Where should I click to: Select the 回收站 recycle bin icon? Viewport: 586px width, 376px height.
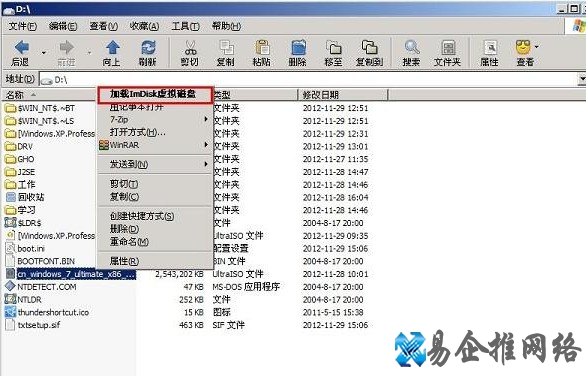[10, 197]
